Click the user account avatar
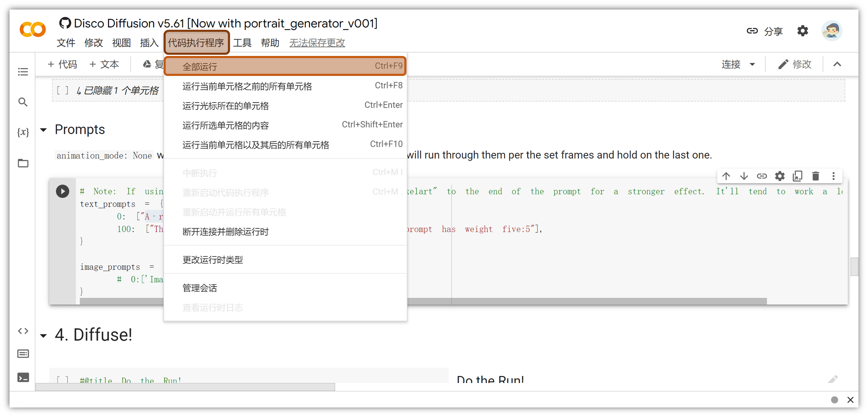The width and height of the screenshot is (868, 417). click(831, 31)
